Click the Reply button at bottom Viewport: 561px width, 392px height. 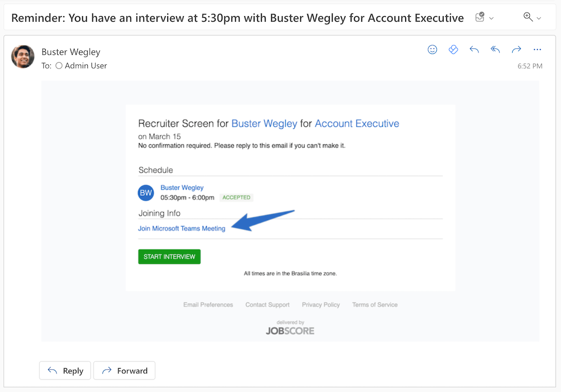[65, 371]
